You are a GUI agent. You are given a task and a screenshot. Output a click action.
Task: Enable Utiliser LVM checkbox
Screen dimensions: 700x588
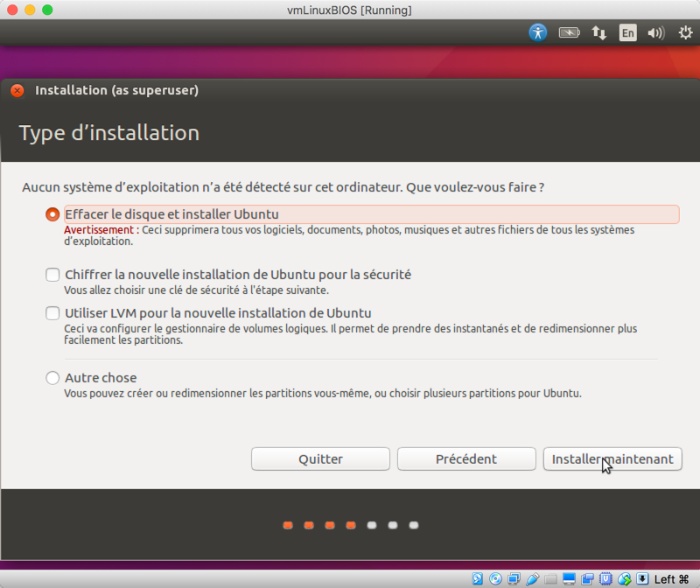52,313
